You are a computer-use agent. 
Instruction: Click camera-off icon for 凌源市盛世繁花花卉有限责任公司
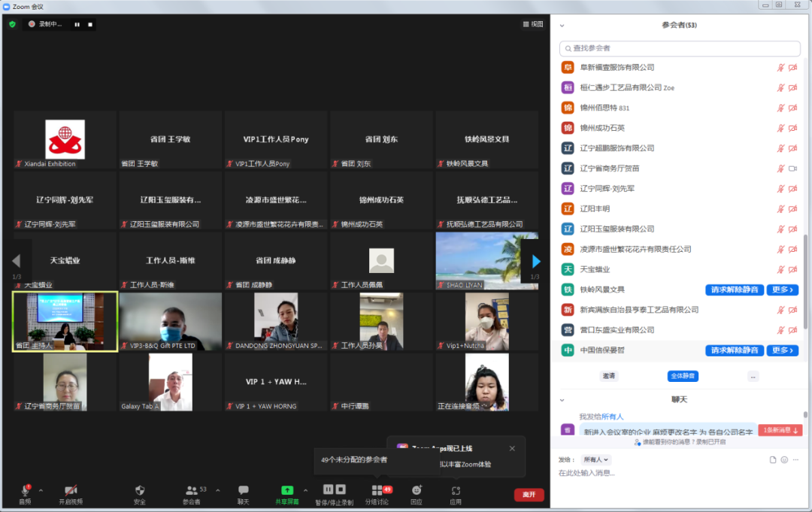tap(793, 249)
